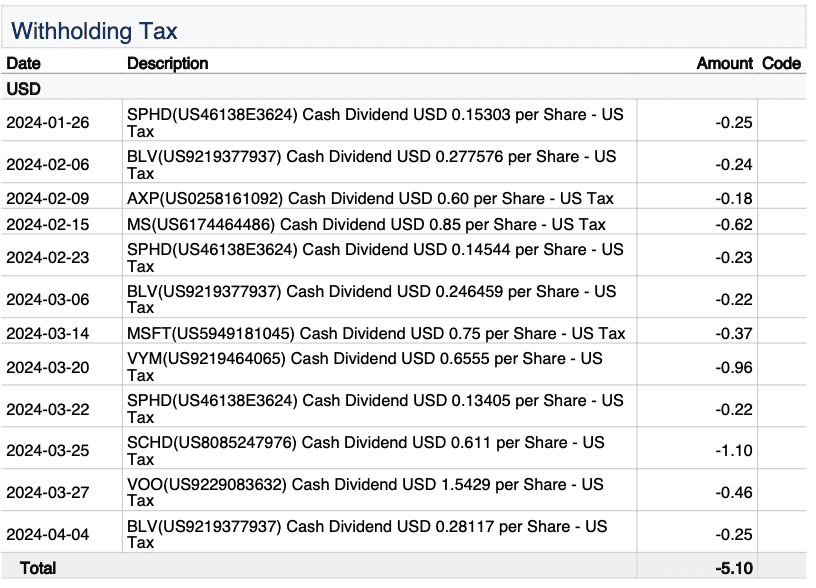Select date 2024-03-20
The height and width of the screenshot is (588, 816).
point(48,367)
